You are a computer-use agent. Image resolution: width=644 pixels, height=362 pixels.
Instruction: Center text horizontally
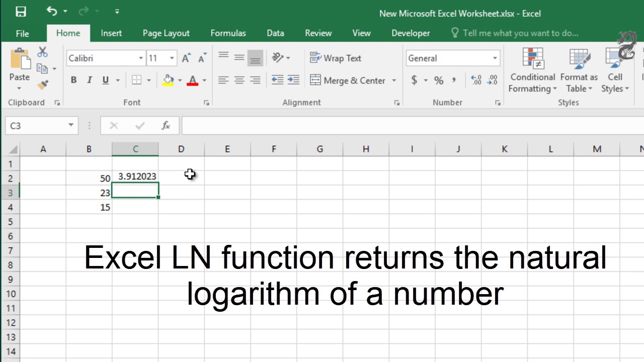[239, 80]
